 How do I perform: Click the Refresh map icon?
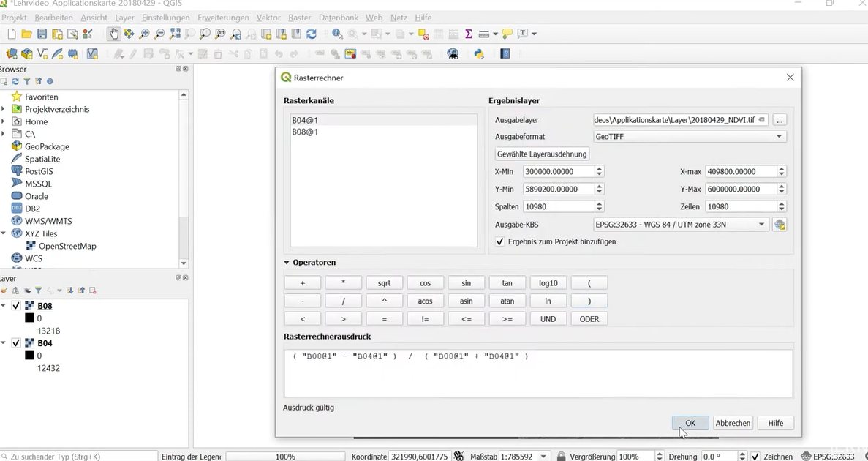pos(312,34)
